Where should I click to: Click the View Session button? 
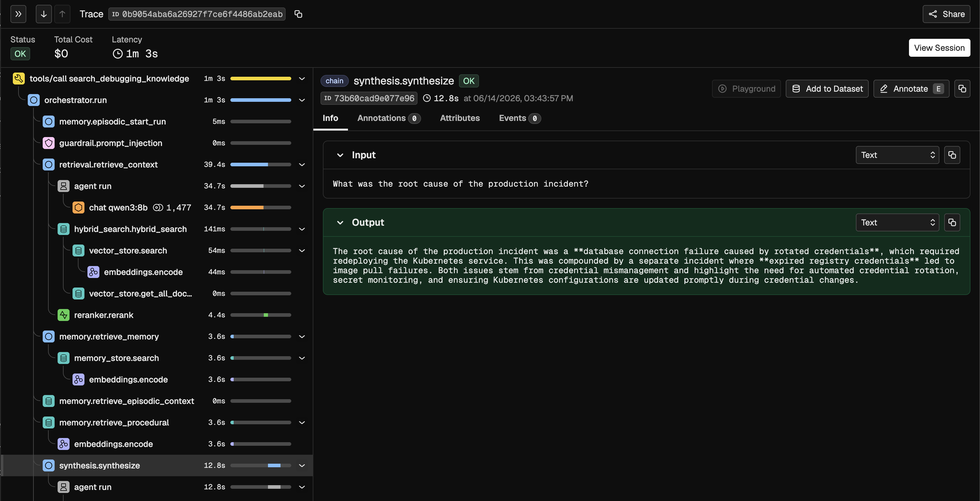pos(939,47)
